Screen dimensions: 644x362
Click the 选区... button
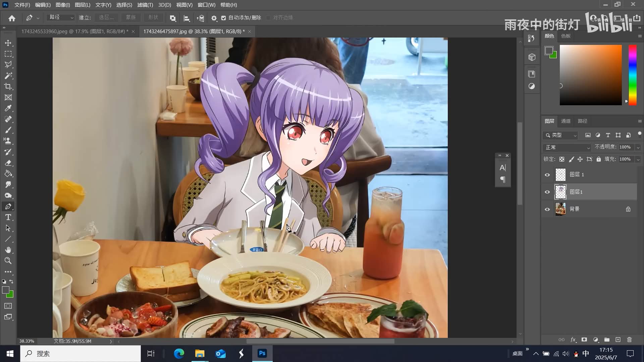click(x=106, y=17)
